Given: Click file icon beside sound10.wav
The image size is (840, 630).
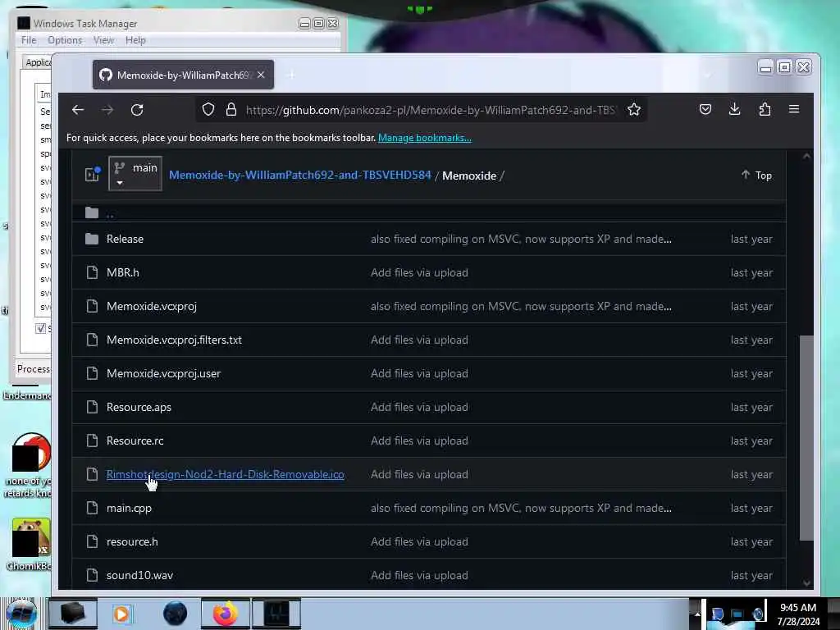Looking at the screenshot, I should (x=92, y=575).
